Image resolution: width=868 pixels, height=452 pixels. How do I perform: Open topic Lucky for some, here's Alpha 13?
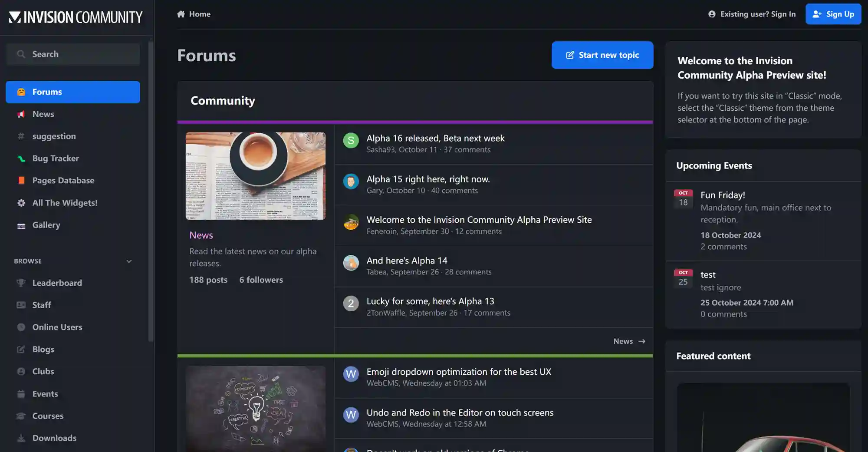(x=430, y=301)
